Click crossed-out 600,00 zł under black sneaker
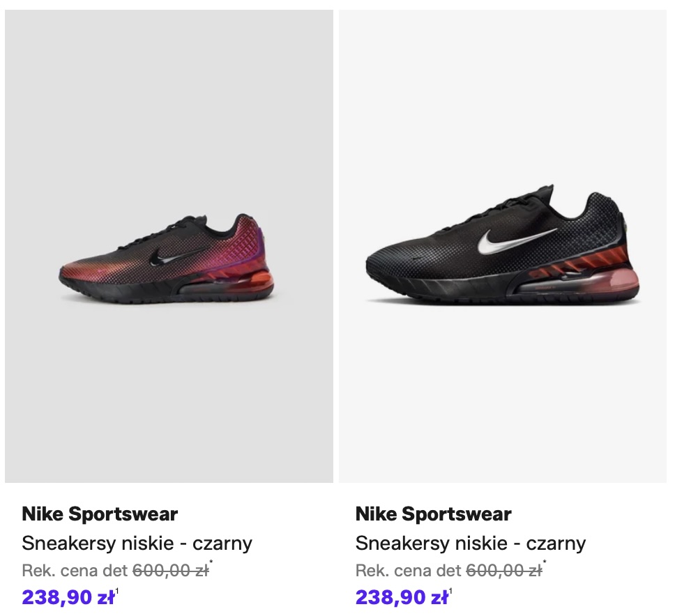Viewport: 675px width, 616px height. point(503,571)
